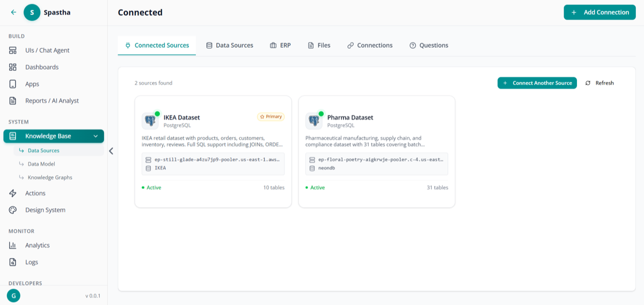Open the ERP tab

(281, 46)
